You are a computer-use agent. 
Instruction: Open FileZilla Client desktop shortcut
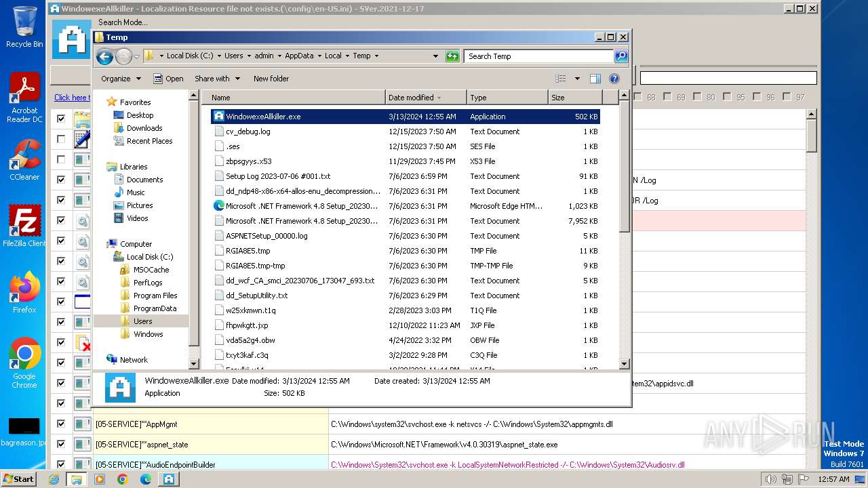click(24, 226)
